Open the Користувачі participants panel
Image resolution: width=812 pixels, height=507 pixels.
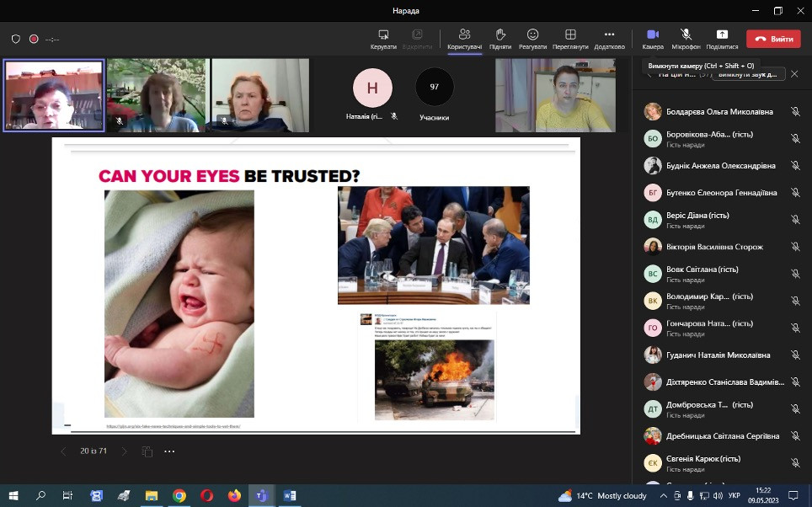click(x=464, y=39)
